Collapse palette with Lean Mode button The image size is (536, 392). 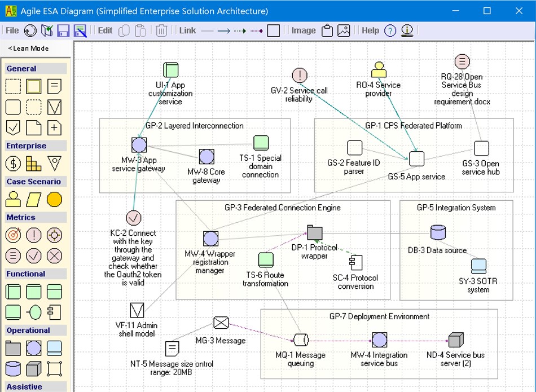[x=28, y=49]
